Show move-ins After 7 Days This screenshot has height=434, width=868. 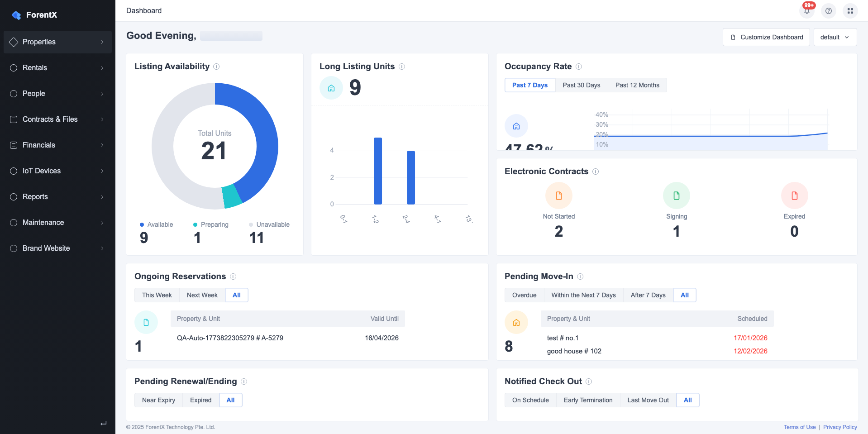[x=648, y=296]
